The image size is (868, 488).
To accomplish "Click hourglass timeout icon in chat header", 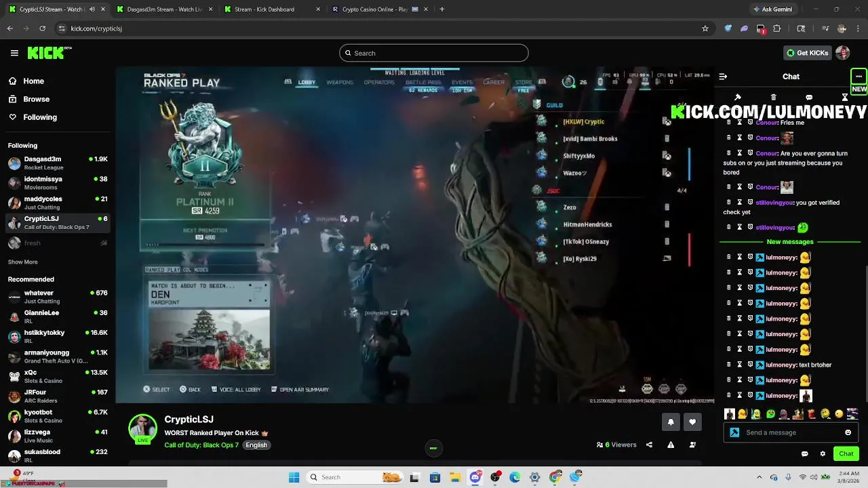I will [x=845, y=98].
